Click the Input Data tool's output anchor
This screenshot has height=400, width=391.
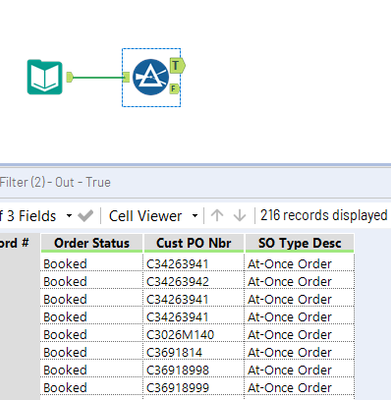(69, 77)
